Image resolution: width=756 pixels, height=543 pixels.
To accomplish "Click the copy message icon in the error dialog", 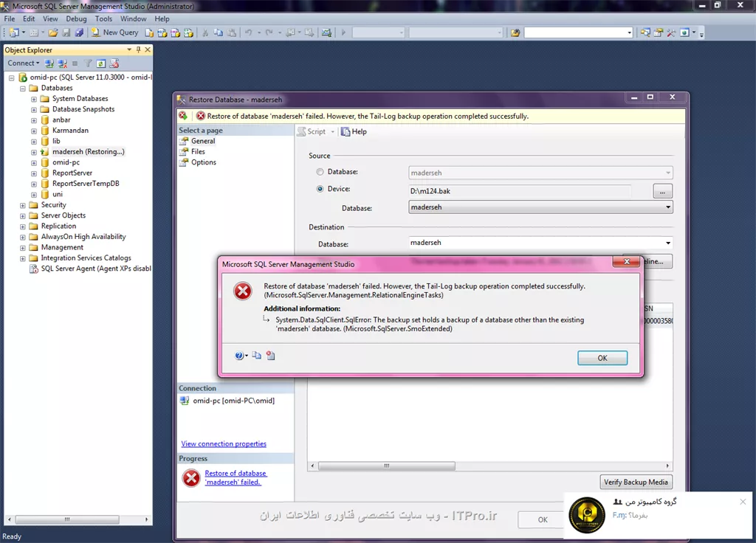I will pos(256,356).
